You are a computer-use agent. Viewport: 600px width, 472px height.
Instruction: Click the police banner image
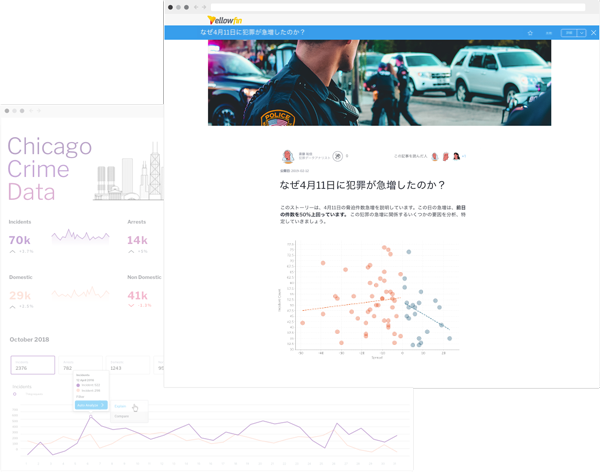pos(379,82)
